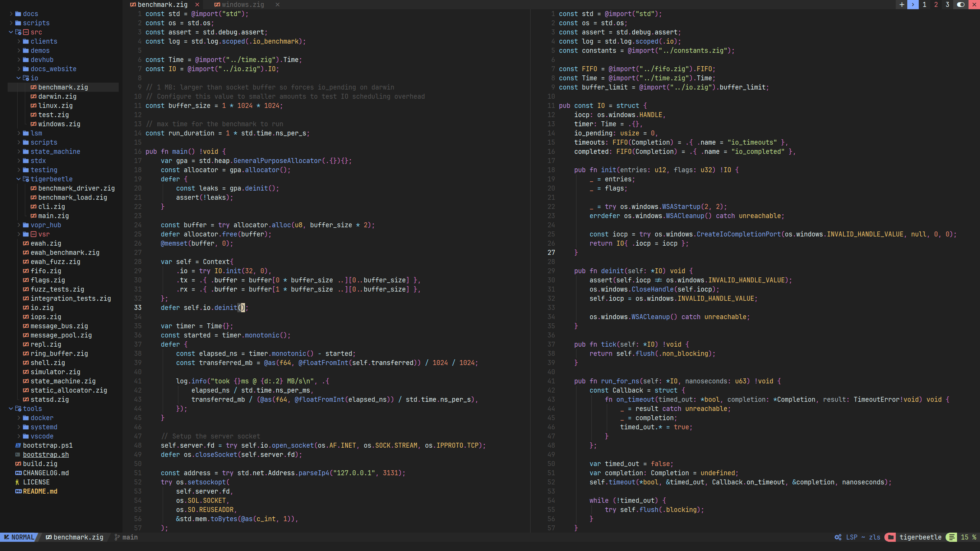Click the git branch main indicator
The width and height of the screenshot is (980, 551).
[x=126, y=537]
